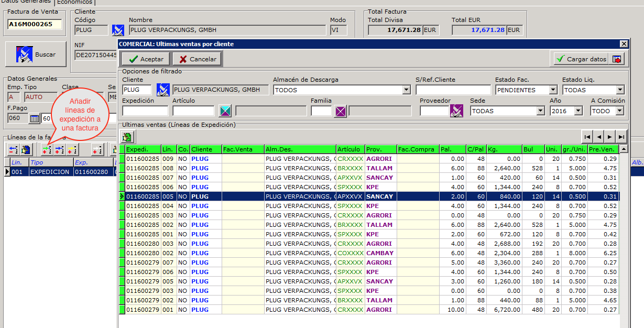Screen dimensions: 644x328
Task: Open the Año dropdown set to 2016
Action: click(x=578, y=111)
